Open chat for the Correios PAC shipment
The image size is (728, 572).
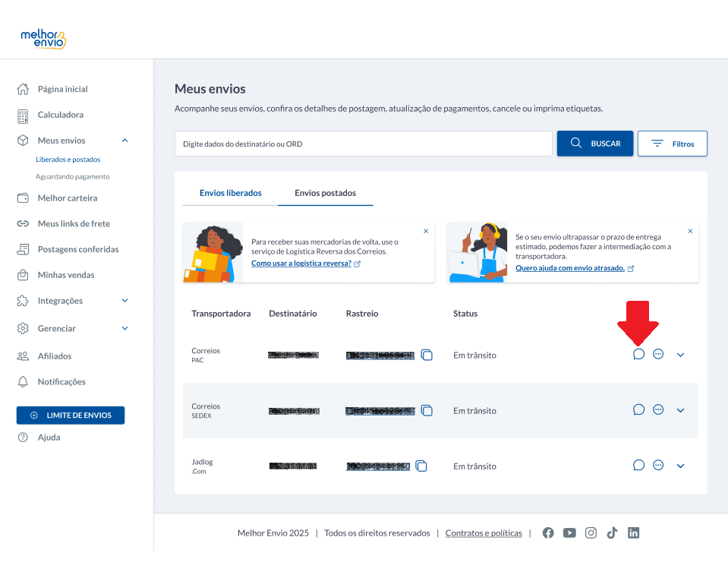pos(638,355)
